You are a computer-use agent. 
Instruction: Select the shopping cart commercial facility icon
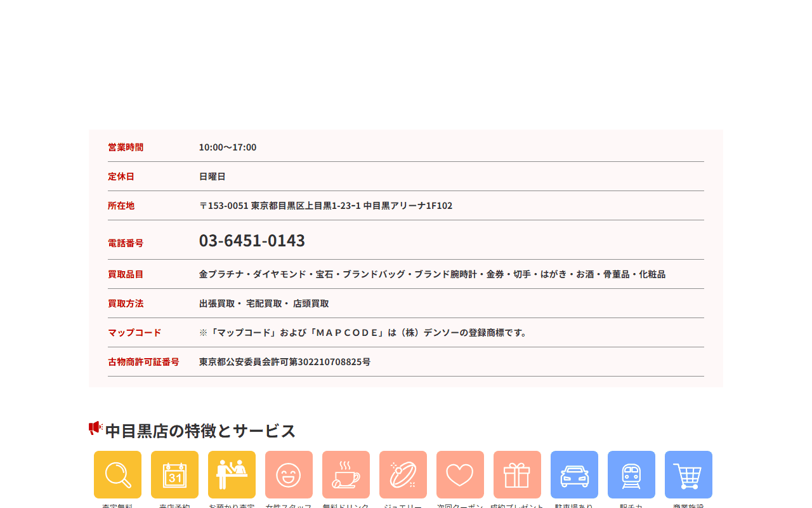tap(688, 474)
